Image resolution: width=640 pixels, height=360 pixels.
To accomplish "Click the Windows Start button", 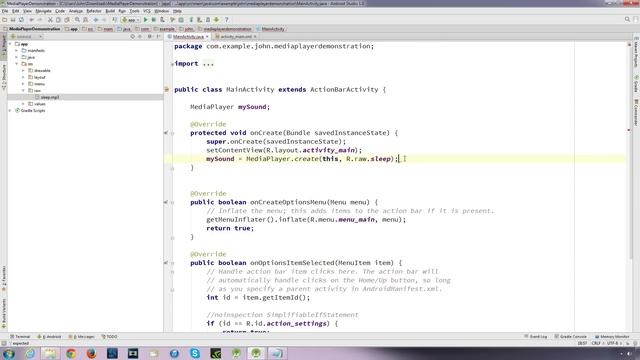I will [9, 353].
